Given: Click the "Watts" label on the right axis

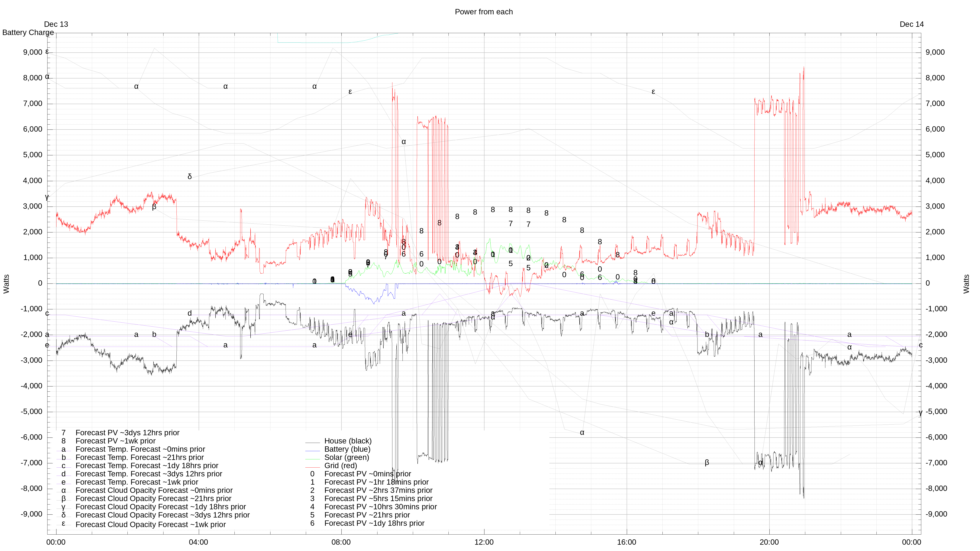Looking at the screenshot, I should coord(966,284).
